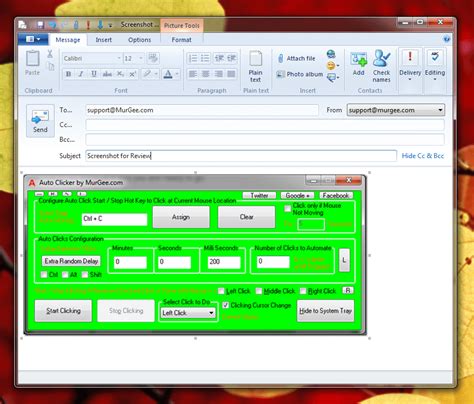474x404 pixels.
Task: Set low importance with the blue down arrow
Action: 100,25
